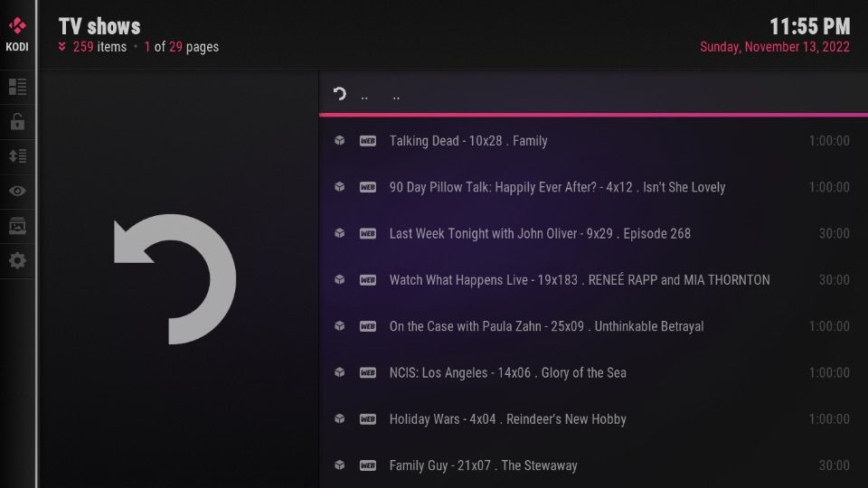The image size is (868, 488).
Task: Click the cube icon beside Family Guy
Action: 339,465
